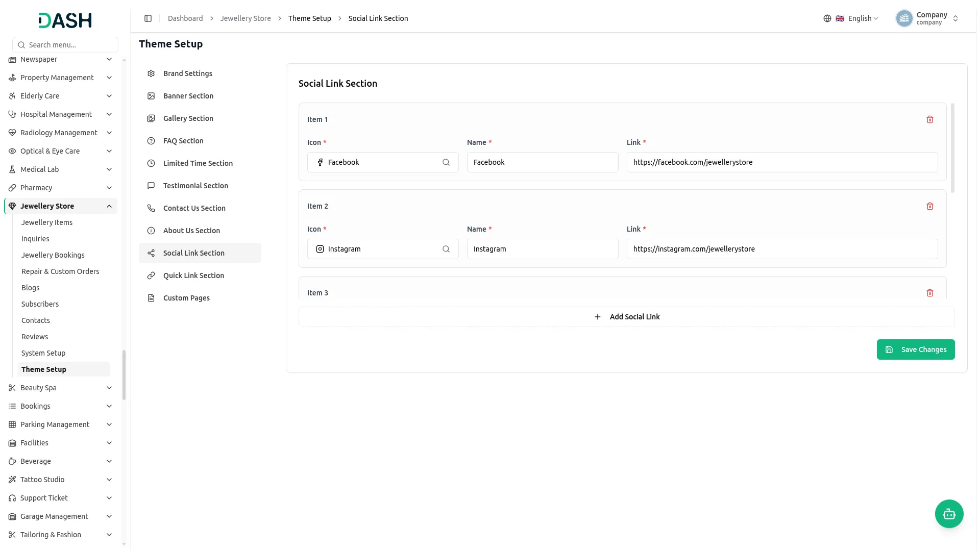Click the Banner Section image icon
Viewport: 980px width, 551px height.
tap(151, 96)
